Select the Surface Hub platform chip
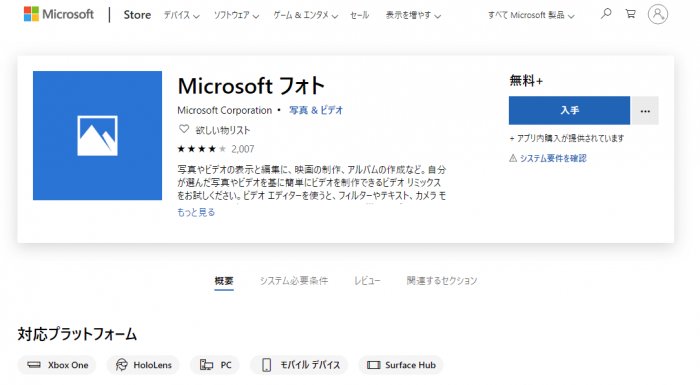700x385 pixels. click(x=400, y=365)
